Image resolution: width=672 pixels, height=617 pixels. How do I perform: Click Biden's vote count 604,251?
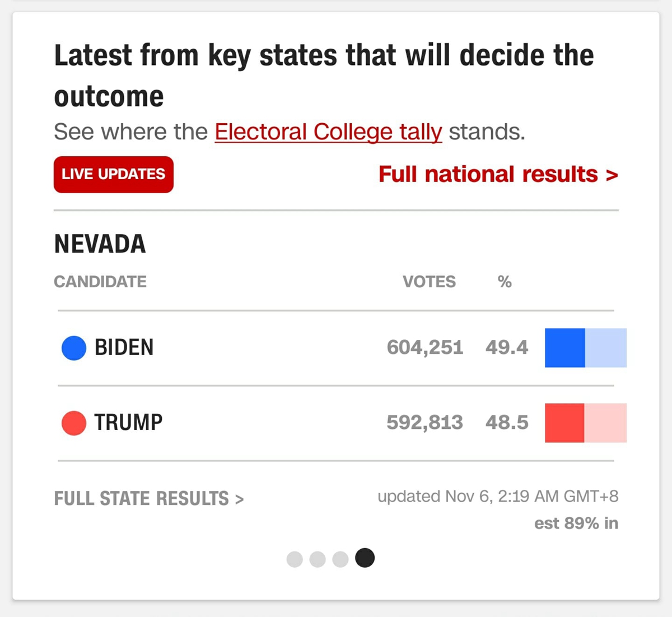425,347
